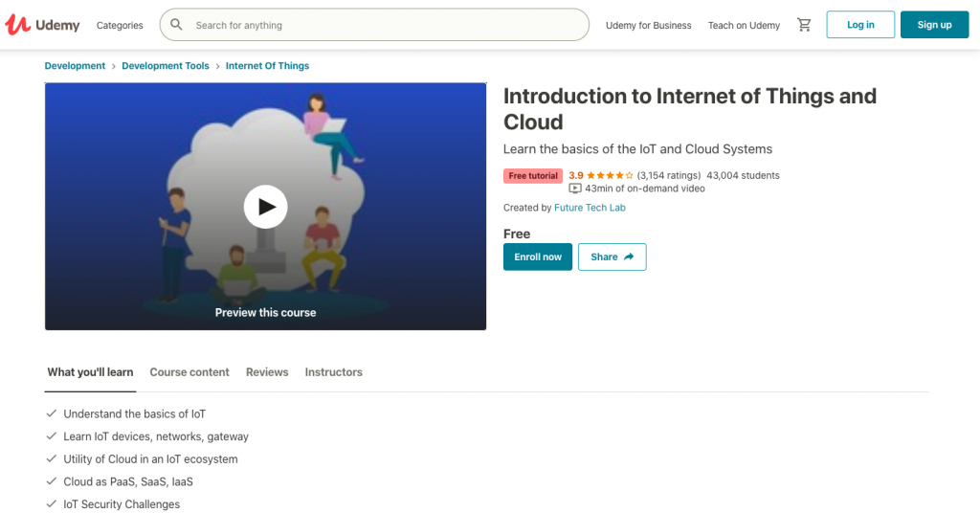Go to Development breadcrumb
Image resolution: width=980 pixels, height=513 pixels.
[75, 66]
